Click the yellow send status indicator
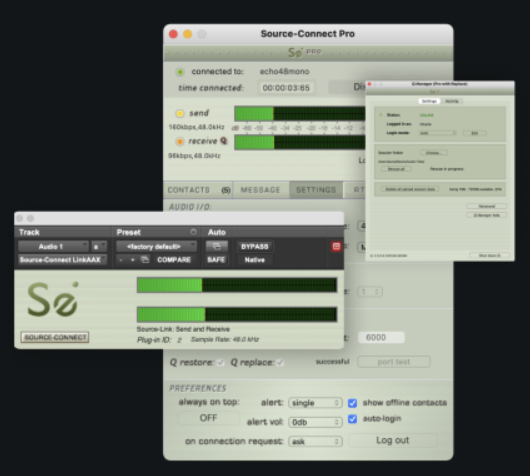 click(x=180, y=113)
